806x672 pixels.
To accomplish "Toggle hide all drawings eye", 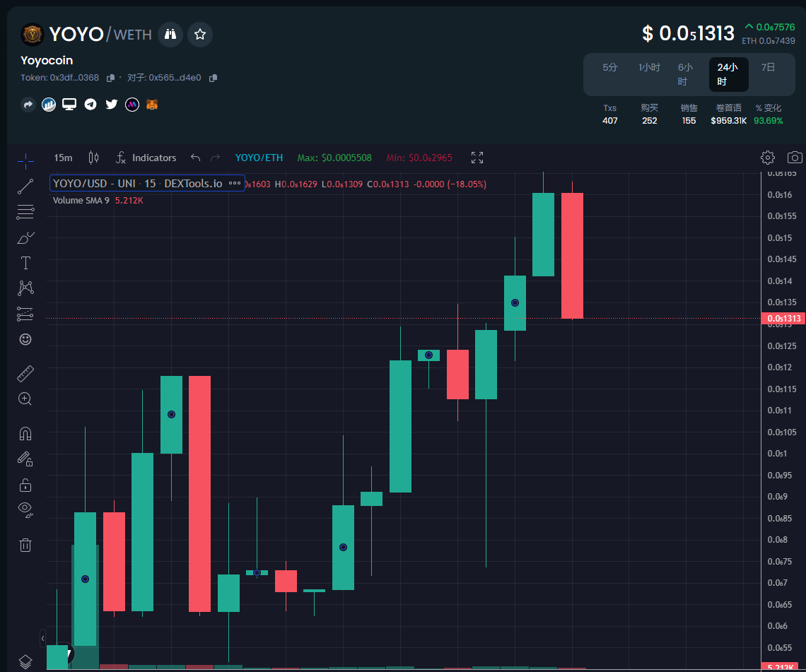I will click(x=25, y=509).
